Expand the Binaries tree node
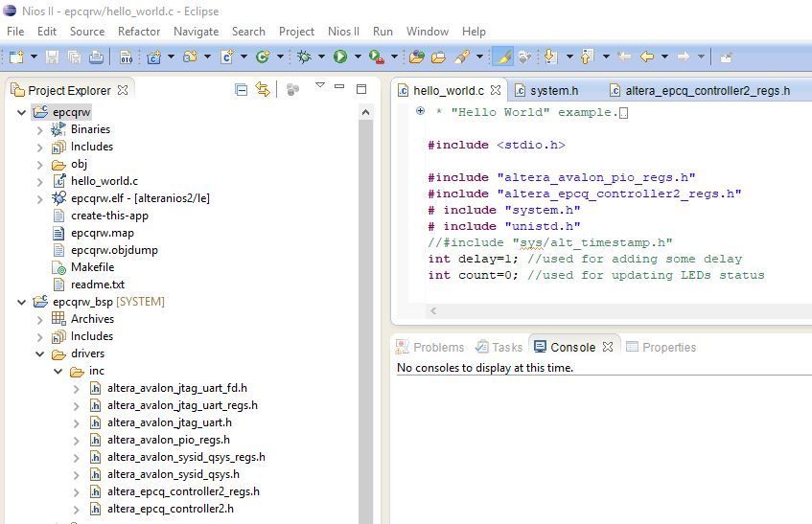This screenshot has height=524, width=812. pyautogui.click(x=40, y=129)
